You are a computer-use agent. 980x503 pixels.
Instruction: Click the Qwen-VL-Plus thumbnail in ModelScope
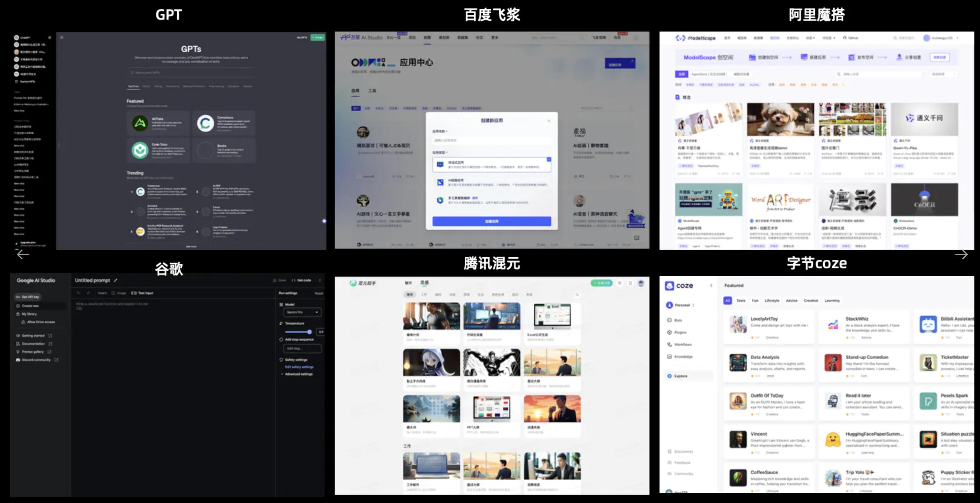924,119
